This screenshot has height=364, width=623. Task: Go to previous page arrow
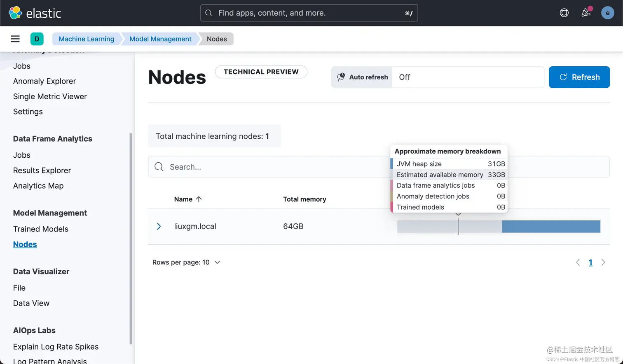[x=578, y=262]
